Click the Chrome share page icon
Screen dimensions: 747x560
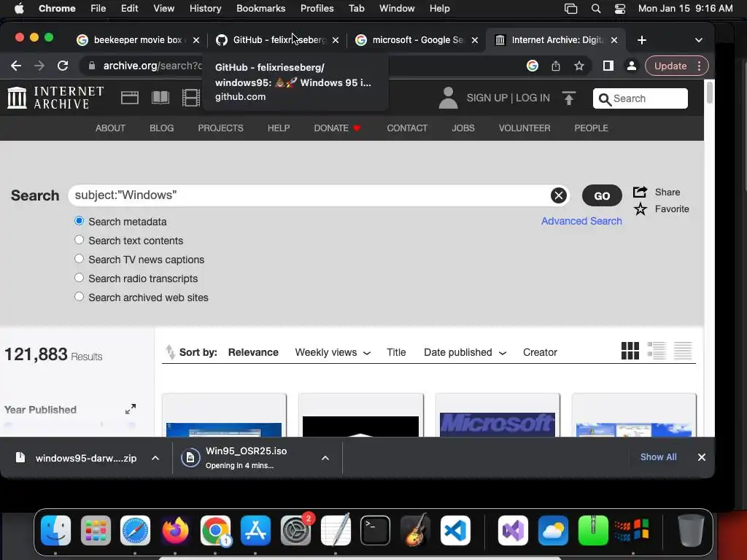click(x=555, y=66)
